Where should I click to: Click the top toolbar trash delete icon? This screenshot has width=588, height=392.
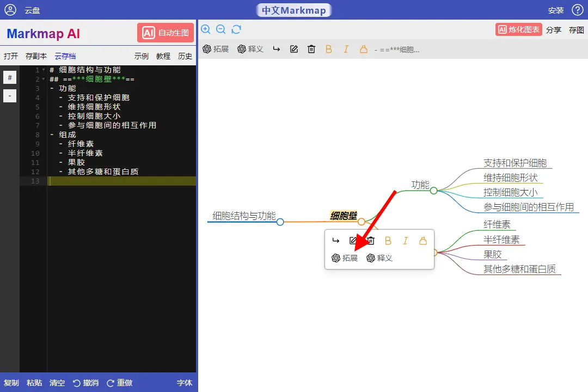(311, 49)
